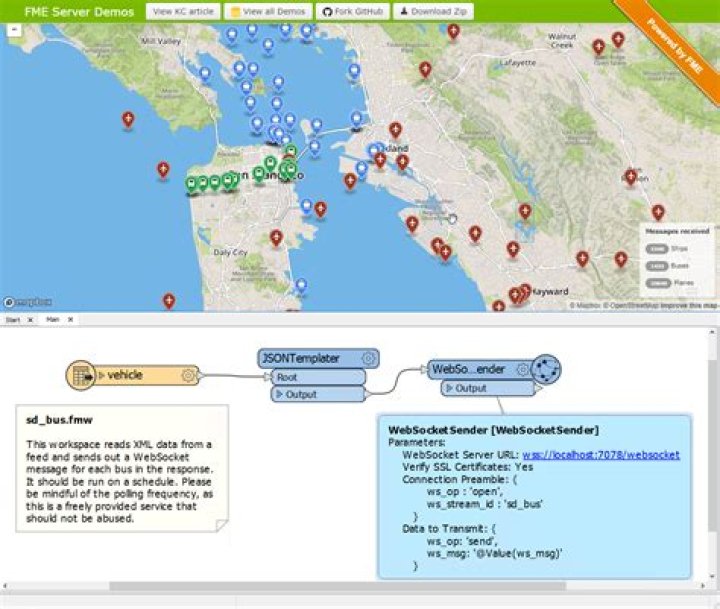The height and width of the screenshot is (609, 720).
Task: Expand the vehicle feature type arrow
Action: tap(101, 375)
